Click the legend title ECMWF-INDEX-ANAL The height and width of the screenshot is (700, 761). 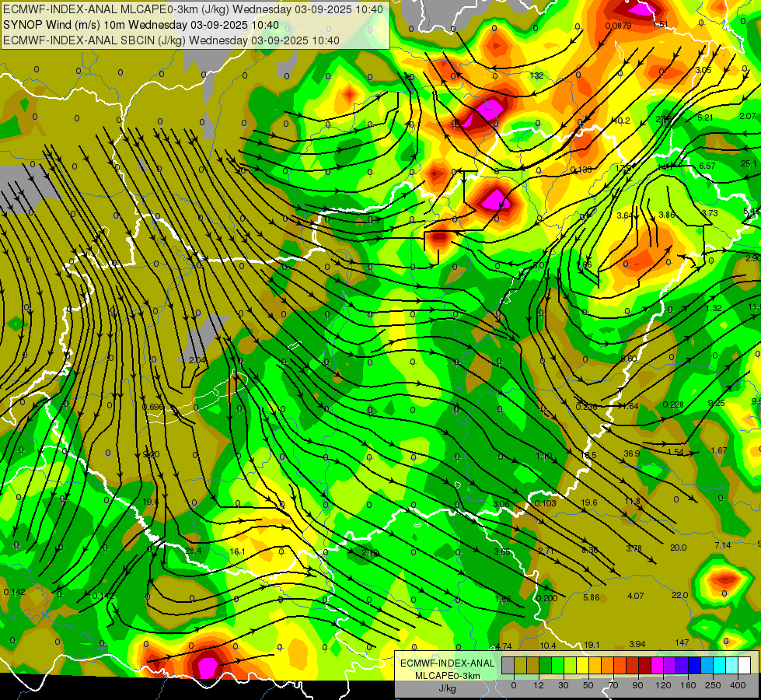[x=447, y=663]
